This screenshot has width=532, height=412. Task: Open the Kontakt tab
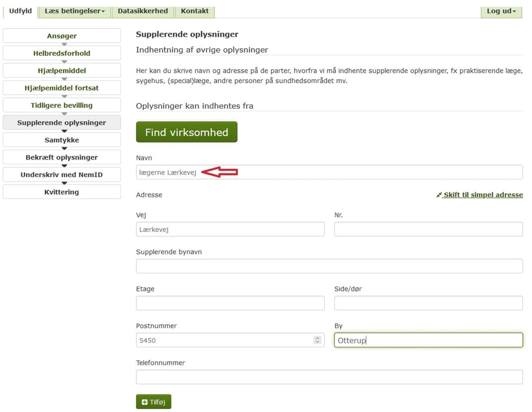pos(195,11)
